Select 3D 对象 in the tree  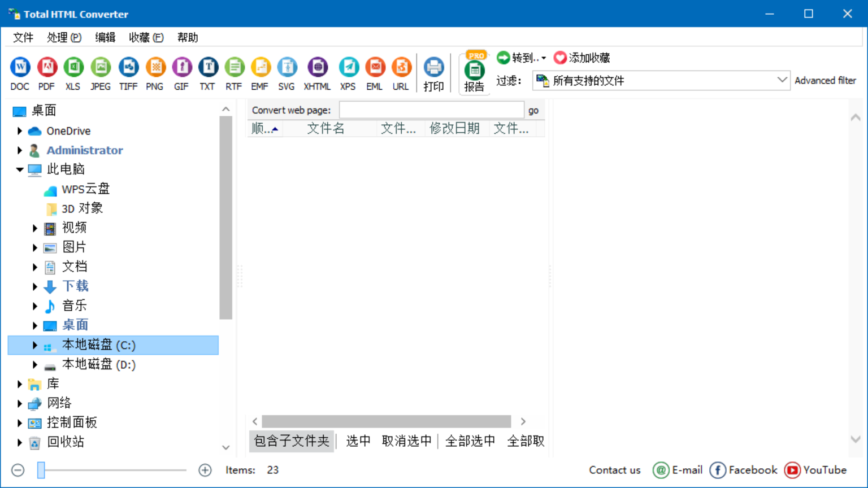82,208
